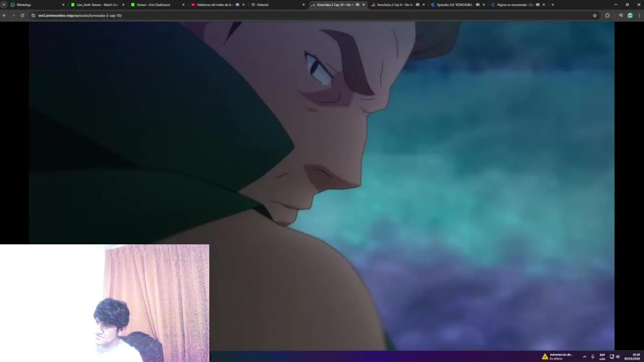Screen dimensions: 644x362
Task: Open Chrome three-dot menu
Action: pos(639,16)
